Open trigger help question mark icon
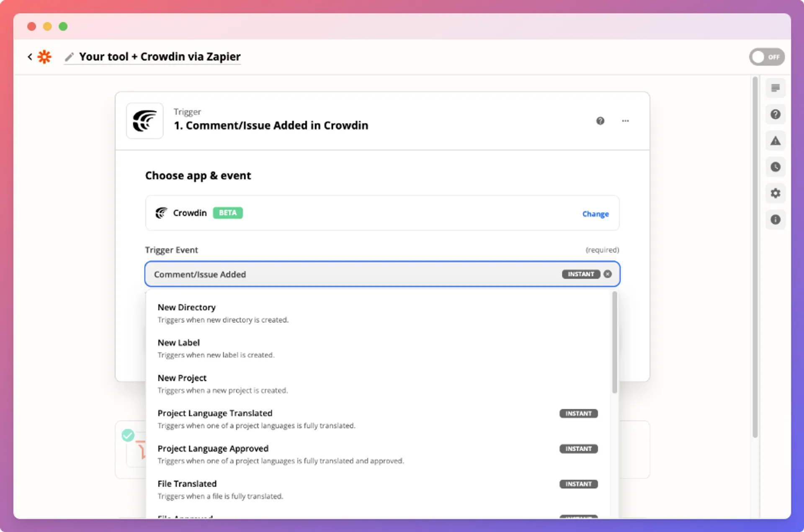 pos(600,121)
